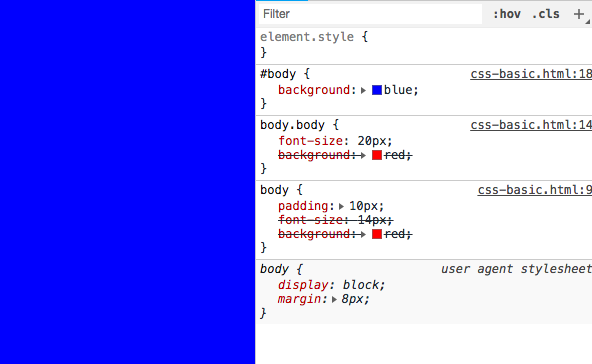The image size is (592, 364).
Task: Open source link css-basic.html:14
Action: pos(531,125)
